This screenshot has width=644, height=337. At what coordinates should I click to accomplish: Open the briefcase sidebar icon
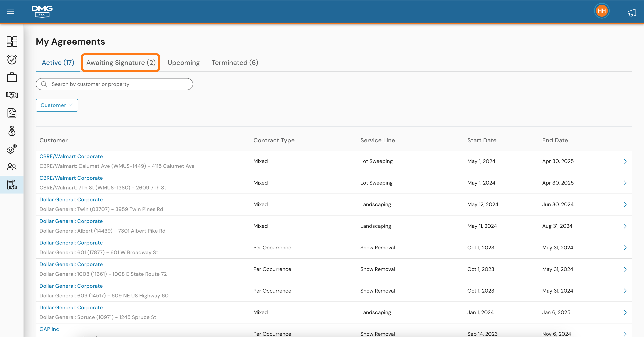pyautogui.click(x=12, y=77)
